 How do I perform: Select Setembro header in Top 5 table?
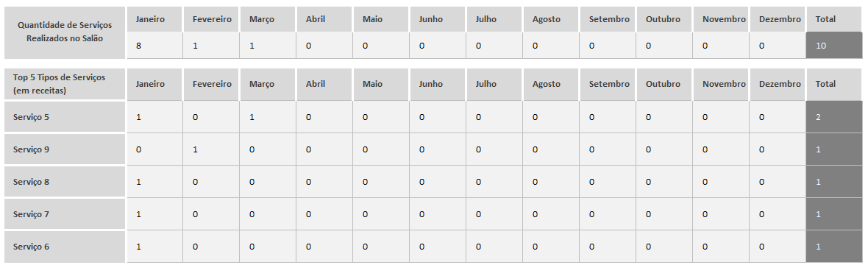click(x=608, y=84)
